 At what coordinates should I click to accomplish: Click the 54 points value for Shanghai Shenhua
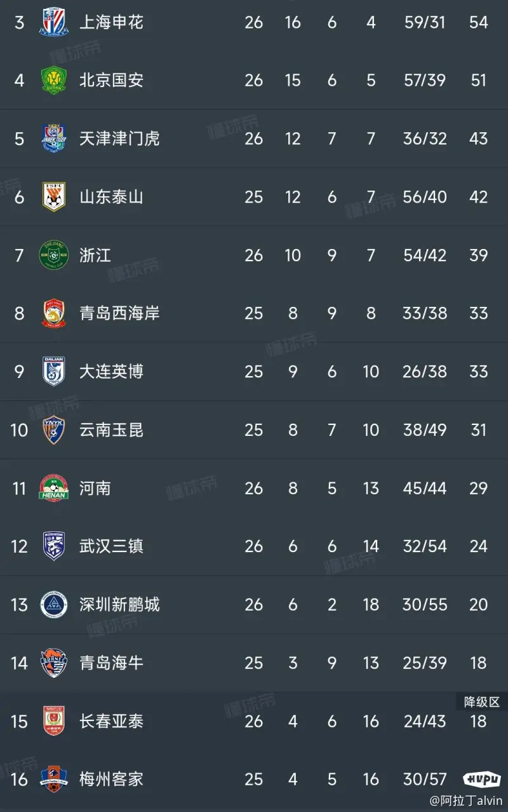[x=478, y=21]
